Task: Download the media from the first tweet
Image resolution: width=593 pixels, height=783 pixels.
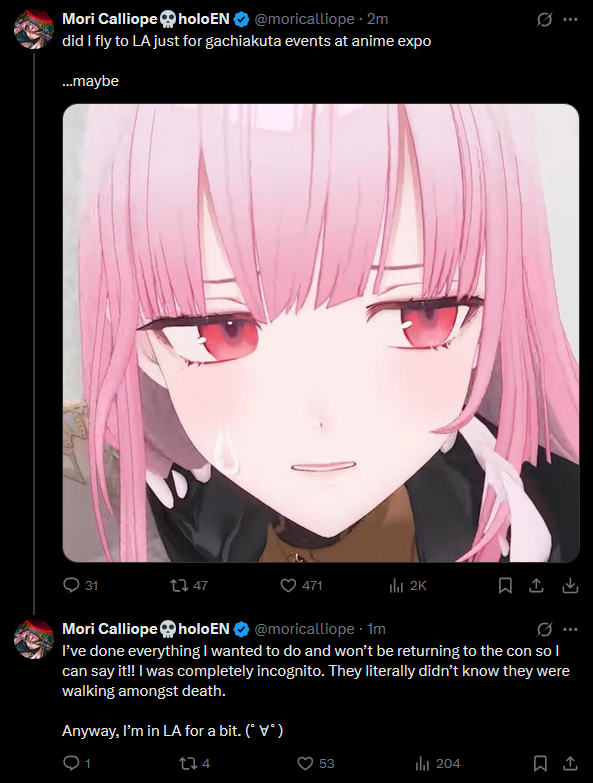Action: [570, 585]
